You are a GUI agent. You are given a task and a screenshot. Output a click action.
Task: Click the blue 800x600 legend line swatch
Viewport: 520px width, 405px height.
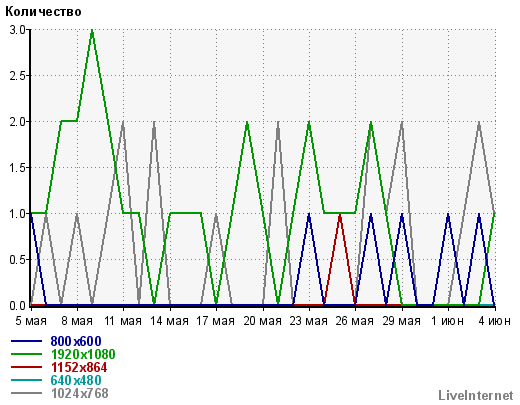pos(26,341)
